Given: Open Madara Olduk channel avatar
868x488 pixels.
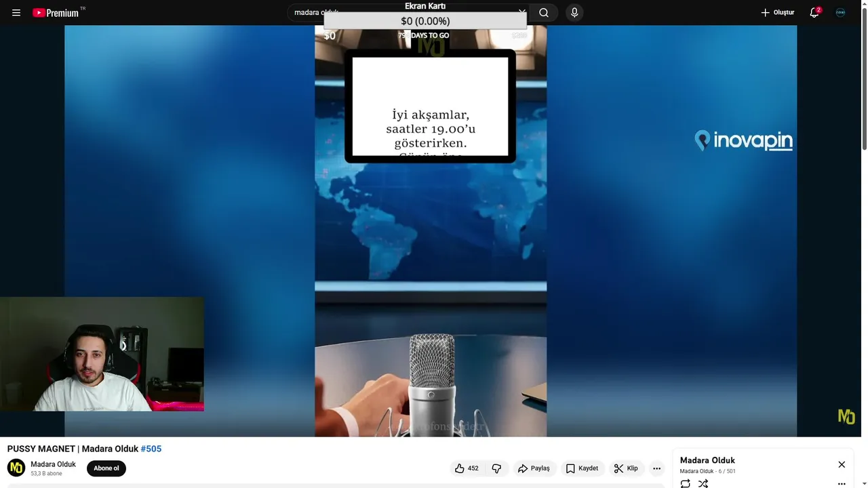Looking at the screenshot, I should (16, 468).
